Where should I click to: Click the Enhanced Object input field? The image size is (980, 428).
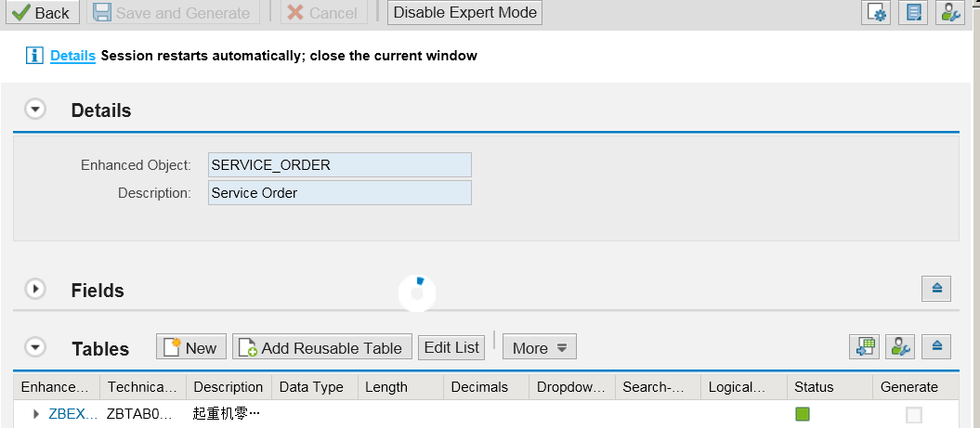click(340, 165)
